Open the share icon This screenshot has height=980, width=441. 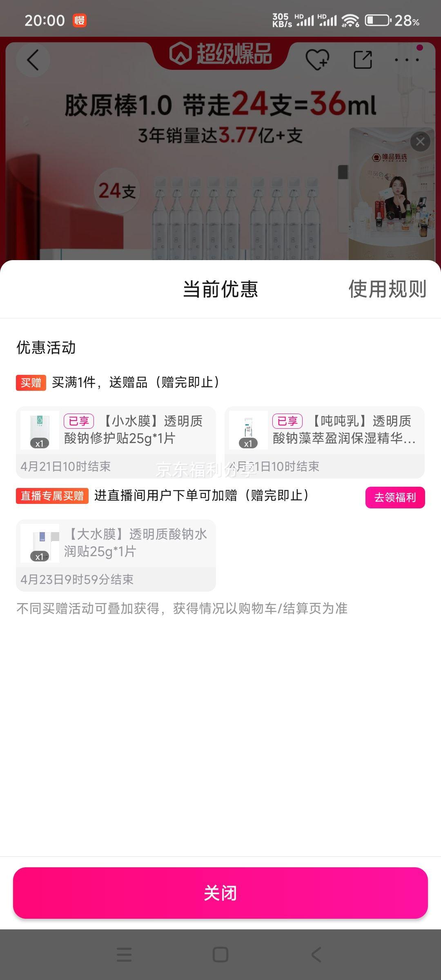coord(363,60)
